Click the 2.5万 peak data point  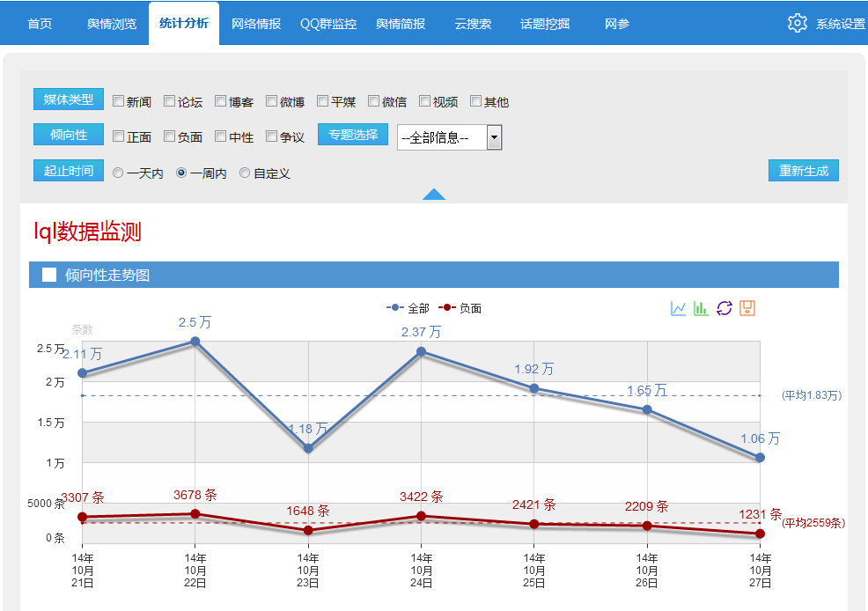point(195,342)
